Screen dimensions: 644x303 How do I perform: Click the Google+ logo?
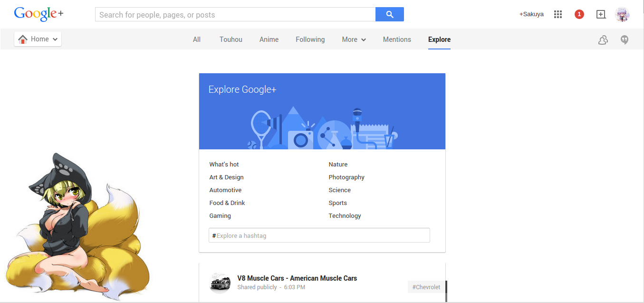38,14
